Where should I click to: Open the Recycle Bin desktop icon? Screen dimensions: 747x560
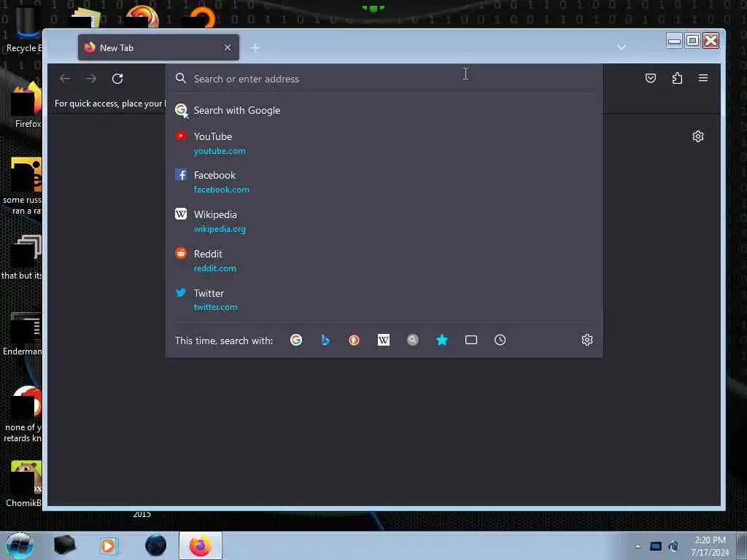[25, 31]
